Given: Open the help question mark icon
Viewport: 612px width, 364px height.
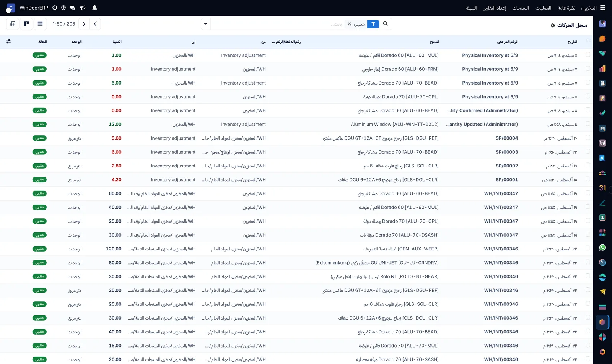Looking at the screenshot, I should click(63, 8).
